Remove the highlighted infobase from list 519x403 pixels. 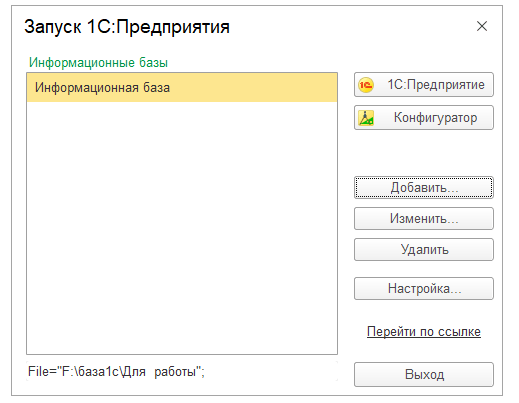pyautogui.click(x=424, y=249)
